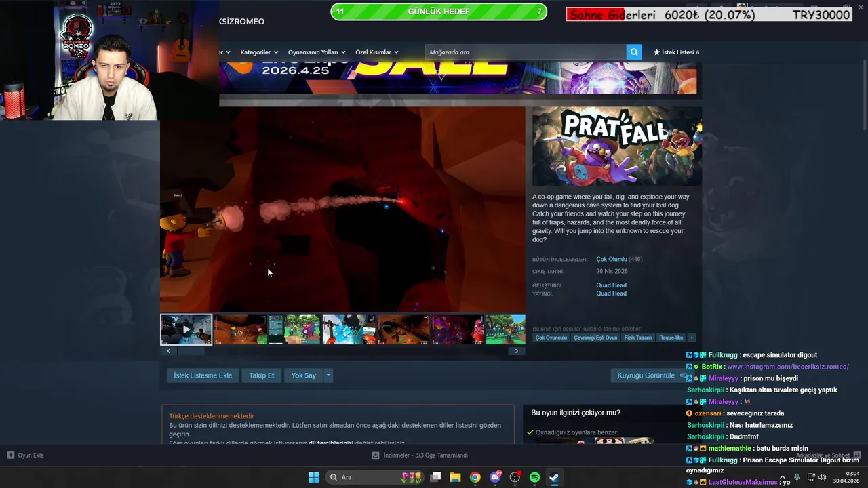Image resolution: width=868 pixels, height=488 pixels.
Task: Click the video player area
Action: pyautogui.click(x=342, y=209)
